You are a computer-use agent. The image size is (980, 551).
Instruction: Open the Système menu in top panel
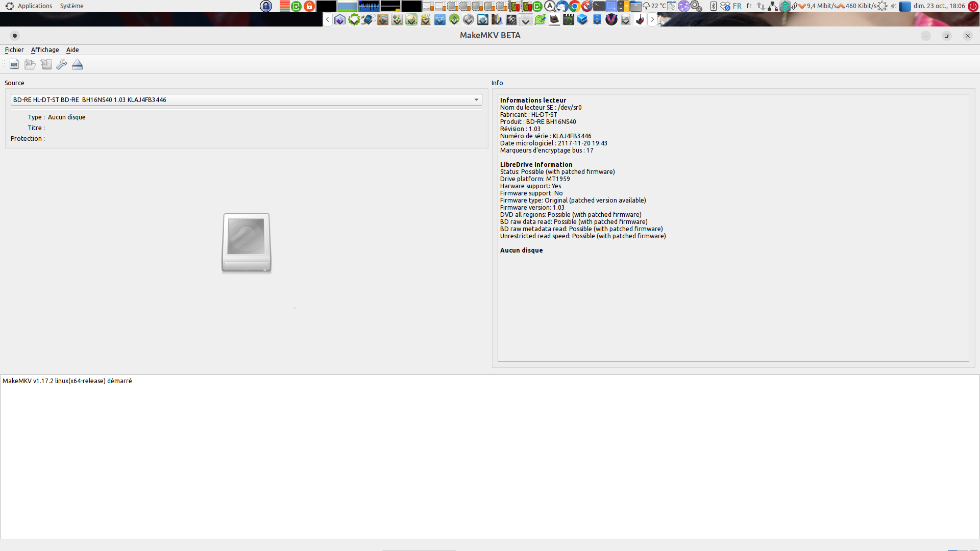[x=71, y=6]
